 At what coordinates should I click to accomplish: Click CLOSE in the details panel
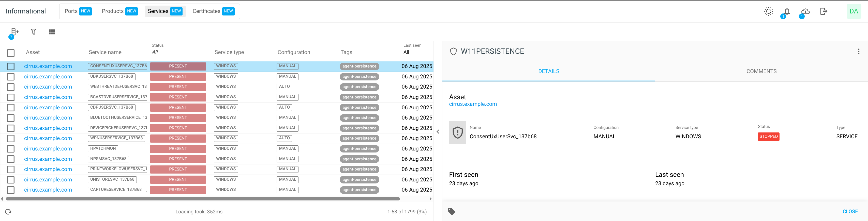850,211
